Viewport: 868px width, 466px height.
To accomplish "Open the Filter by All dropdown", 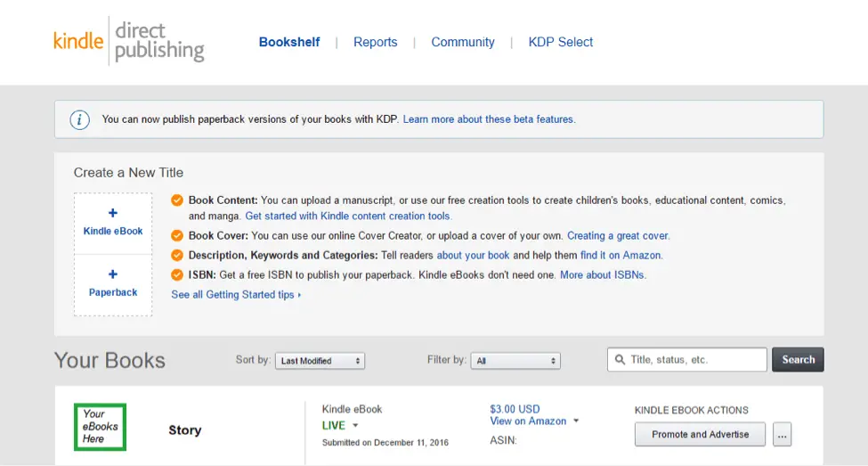I will pos(515,361).
